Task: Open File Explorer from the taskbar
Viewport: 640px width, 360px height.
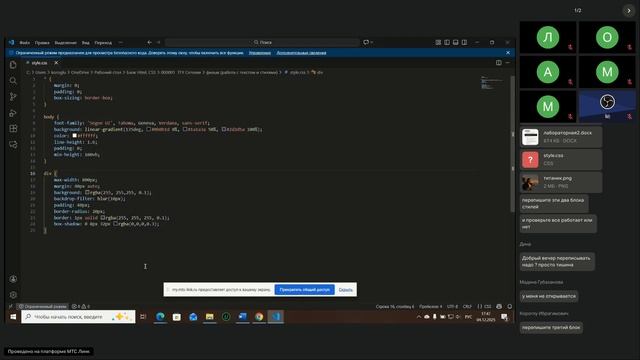Action: click(x=209, y=317)
